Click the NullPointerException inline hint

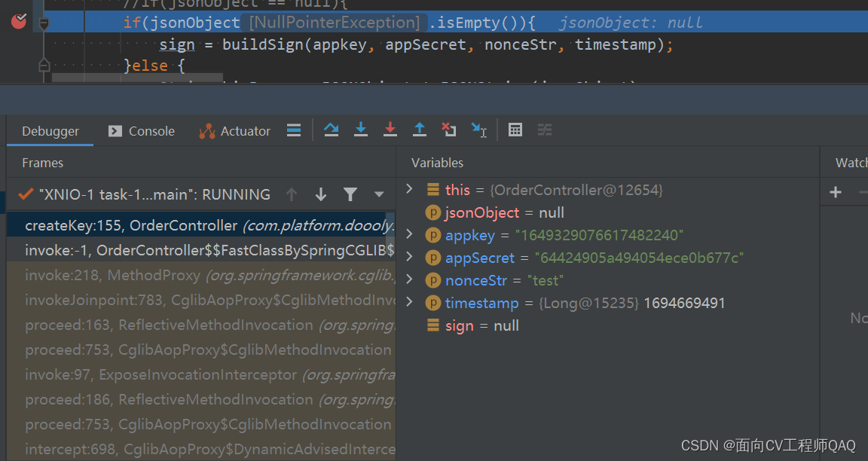click(x=334, y=22)
